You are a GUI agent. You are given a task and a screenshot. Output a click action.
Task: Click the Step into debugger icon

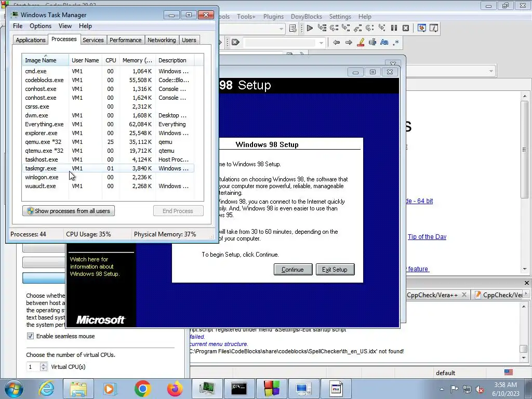(x=345, y=28)
